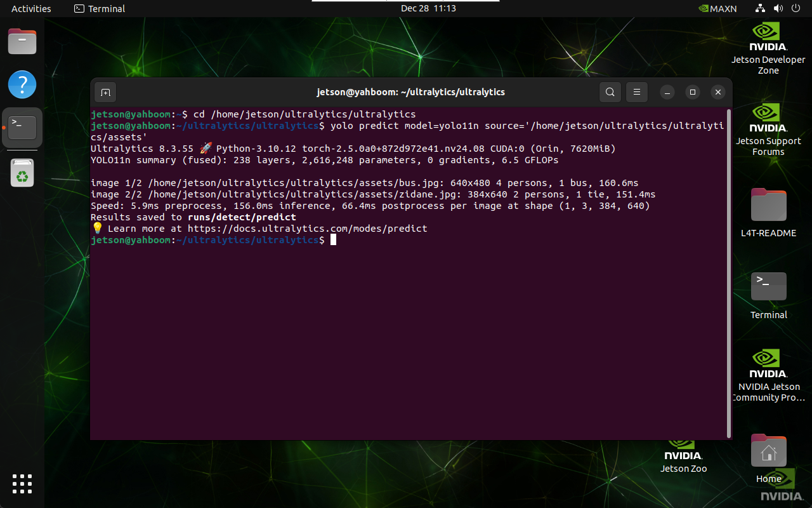The width and height of the screenshot is (812, 508).
Task: Open Jetson Developer Zone desktop icon
Action: [x=768, y=49]
